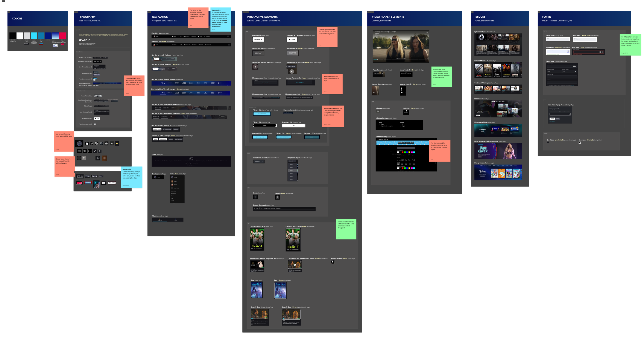Click the Search (Home Page) non-hover magnifier button
Screen dimensions: 644x340
[255, 197]
